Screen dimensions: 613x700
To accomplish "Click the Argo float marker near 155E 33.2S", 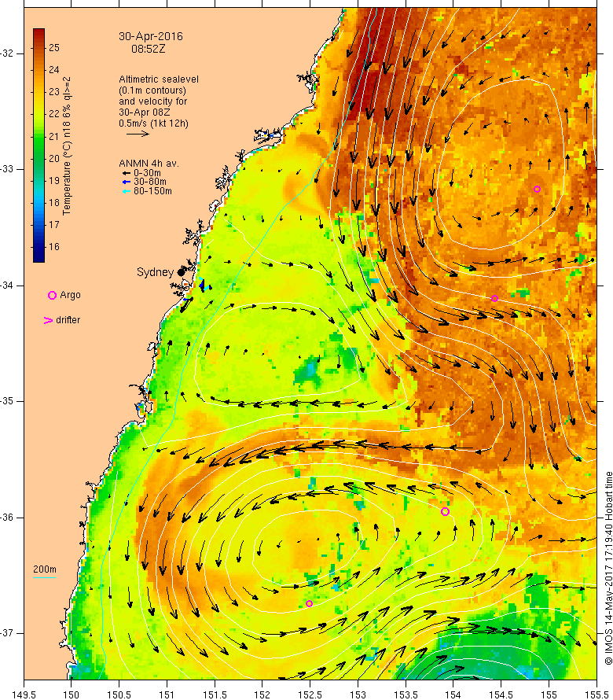I will [x=537, y=189].
